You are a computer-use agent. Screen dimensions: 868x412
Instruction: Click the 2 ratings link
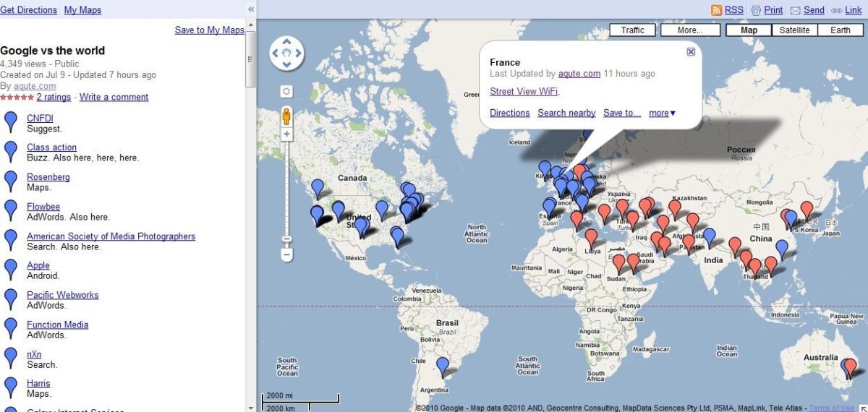pyautogui.click(x=54, y=97)
